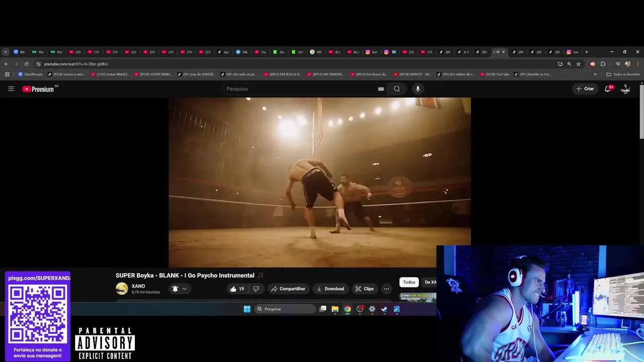Open Task View on the taskbar
Screen dimensions: 644x362
click(323, 309)
